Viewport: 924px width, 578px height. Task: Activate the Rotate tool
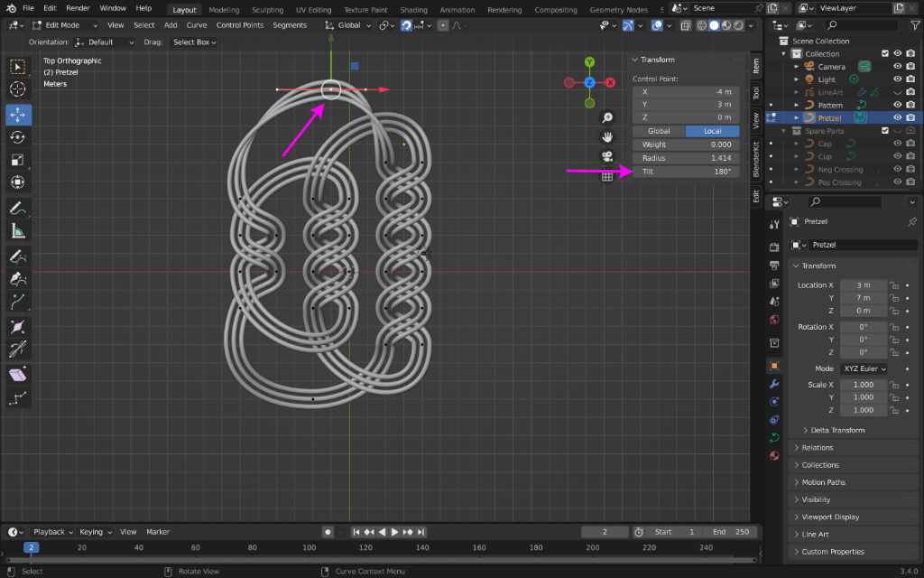[18, 137]
